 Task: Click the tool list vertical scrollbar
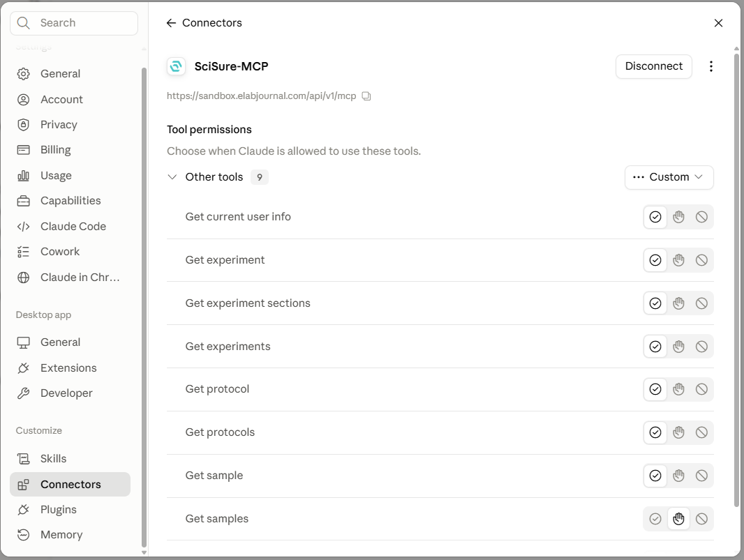(736, 280)
